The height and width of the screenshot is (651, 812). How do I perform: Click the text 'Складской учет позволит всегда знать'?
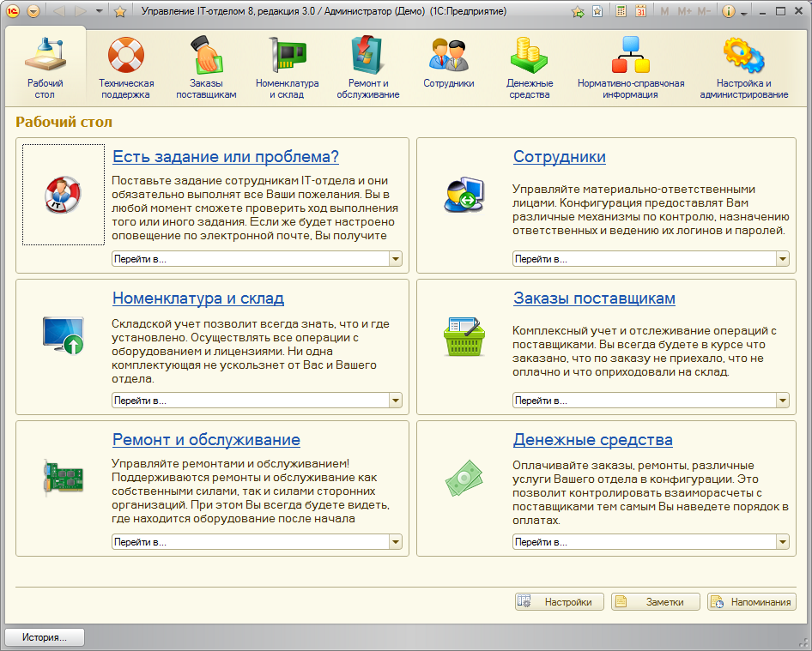click(222, 324)
